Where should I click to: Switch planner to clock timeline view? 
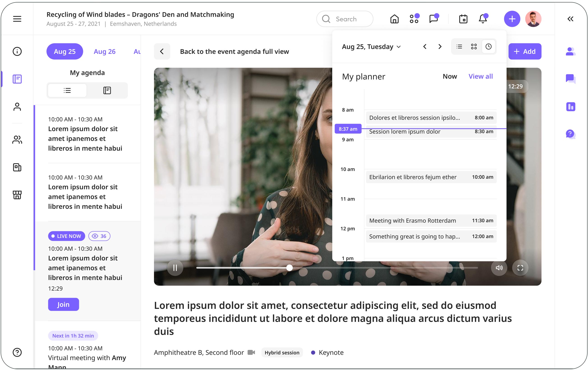click(488, 47)
